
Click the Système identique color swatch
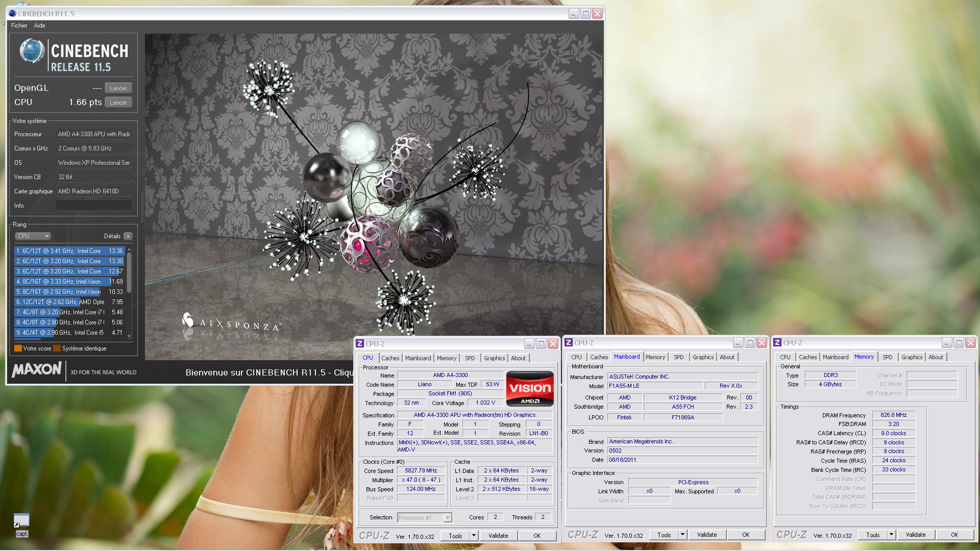point(57,348)
